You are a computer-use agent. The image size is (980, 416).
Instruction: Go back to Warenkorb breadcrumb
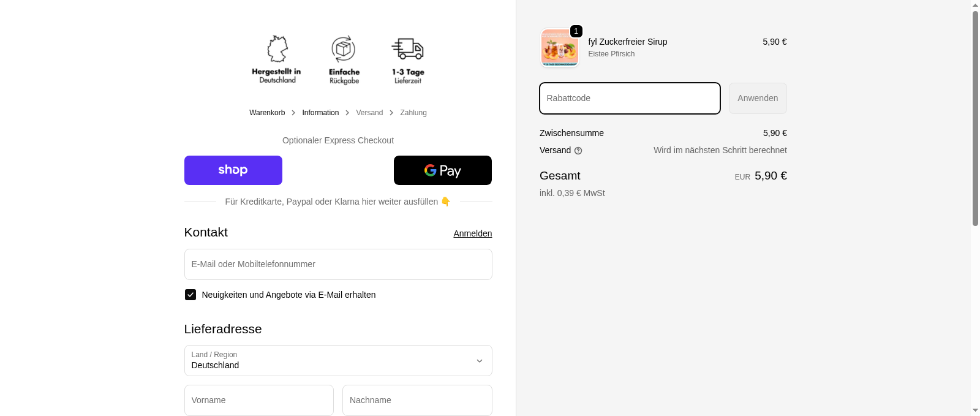pyautogui.click(x=267, y=113)
